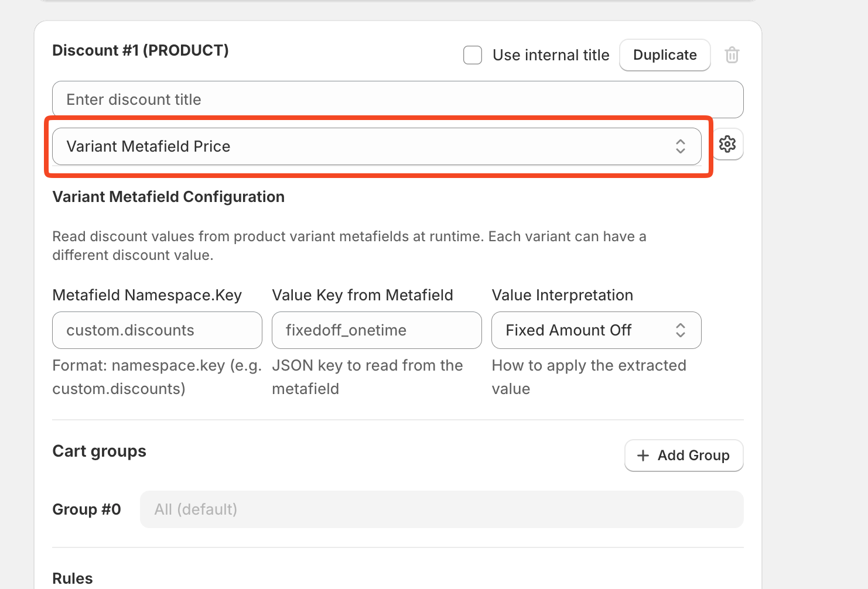Click the Cart groups section heading
The height and width of the screenshot is (589, 868).
click(100, 451)
